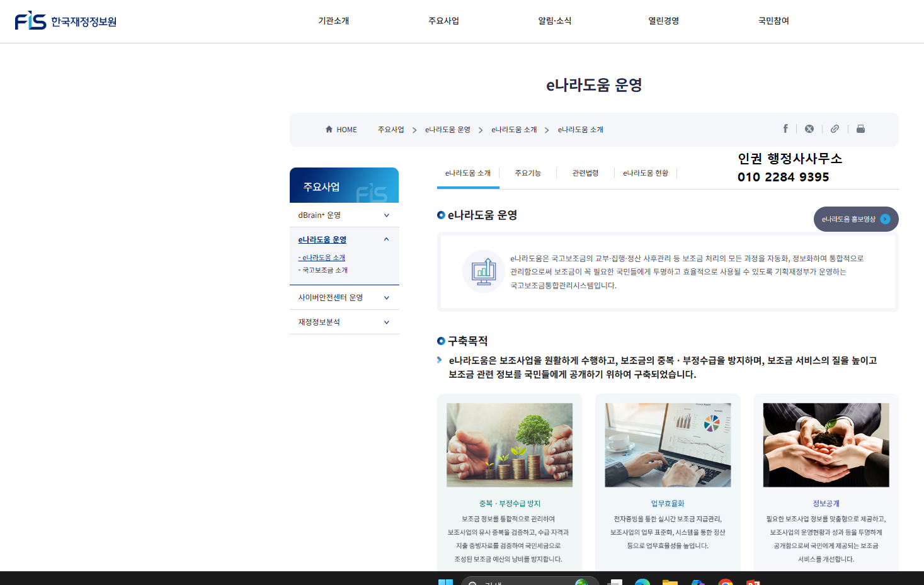
Task: Open the Windows Start menu
Action: click(x=445, y=582)
